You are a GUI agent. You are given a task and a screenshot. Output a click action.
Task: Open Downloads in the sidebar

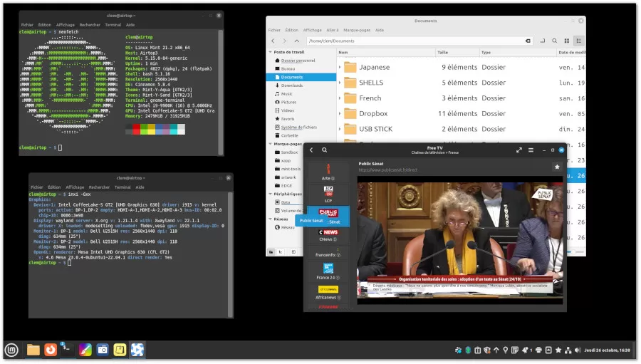point(291,85)
